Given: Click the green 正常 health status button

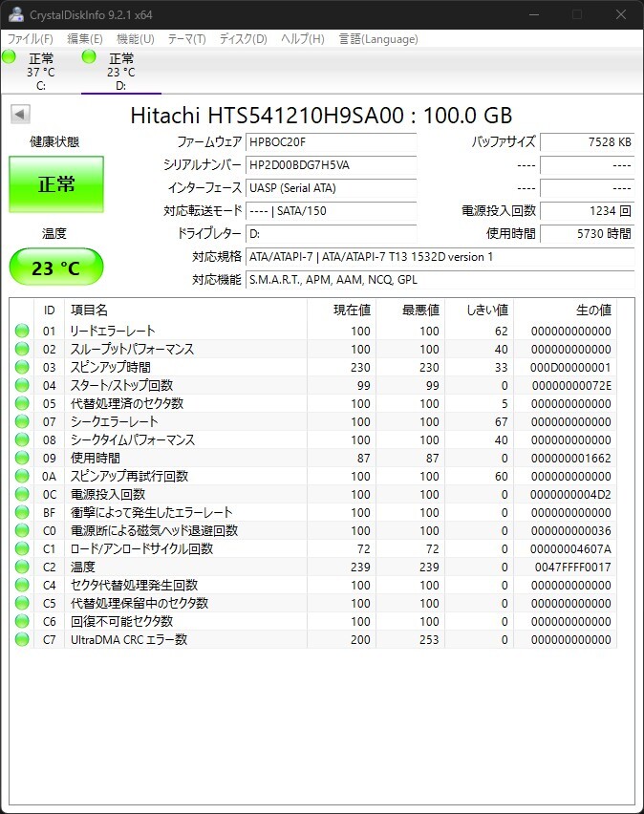Looking at the screenshot, I should coord(56,184).
